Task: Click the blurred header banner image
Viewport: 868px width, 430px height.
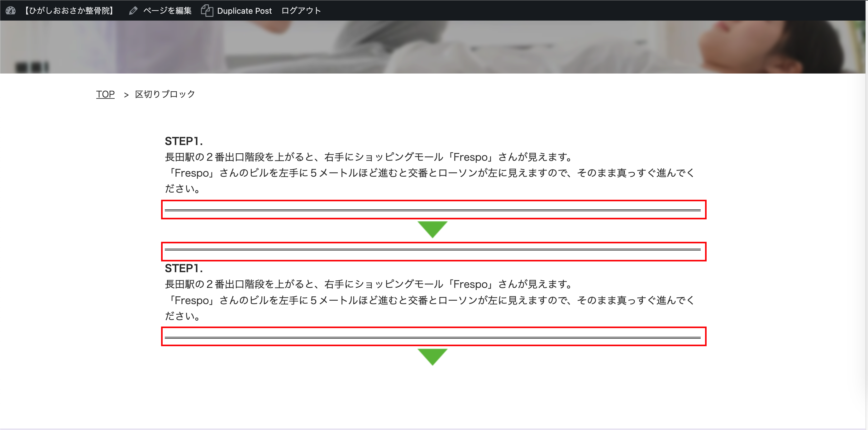Action: coord(433,47)
